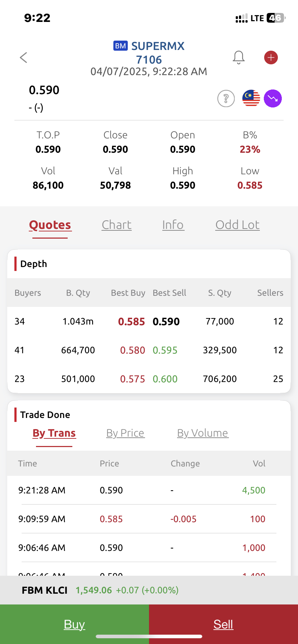Tap the FBM KLCI index bar
This screenshot has width=298, height=644.
pyautogui.click(x=149, y=590)
